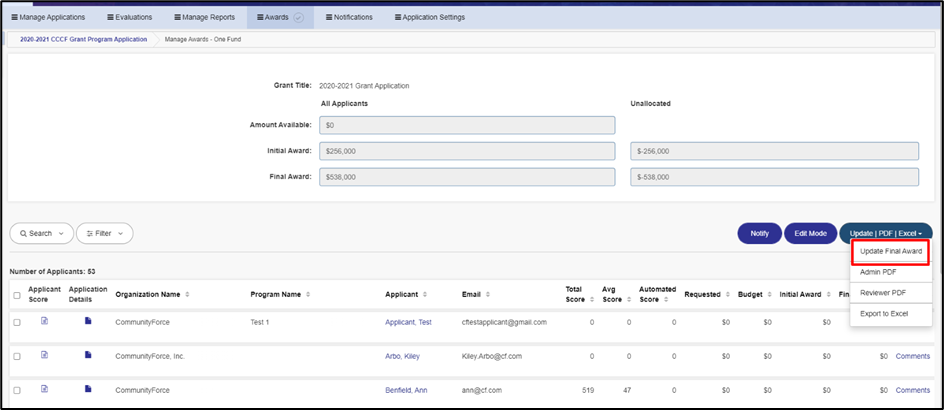Open applicant score icon for Benfield, Ann row
The width and height of the screenshot is (944, 410).
[x=44, y=390]
